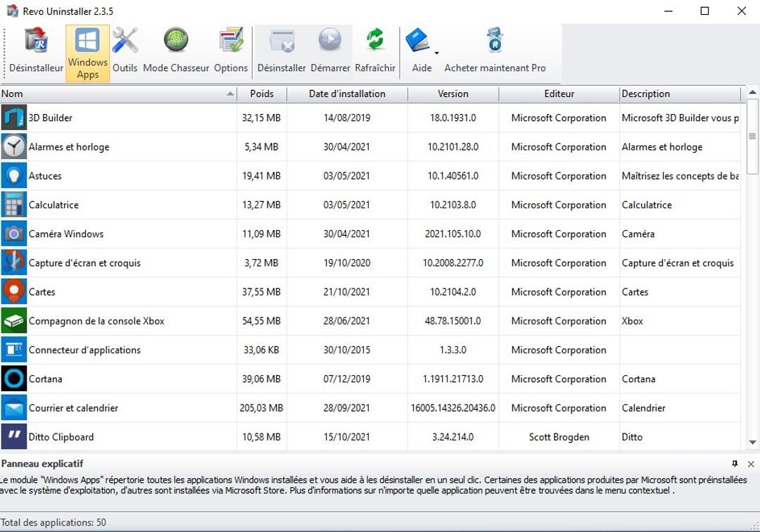This screenshot has width=760, height=532.
Task: Click the Rafraîchir refresh icon
Action: (x=375, y=52)
